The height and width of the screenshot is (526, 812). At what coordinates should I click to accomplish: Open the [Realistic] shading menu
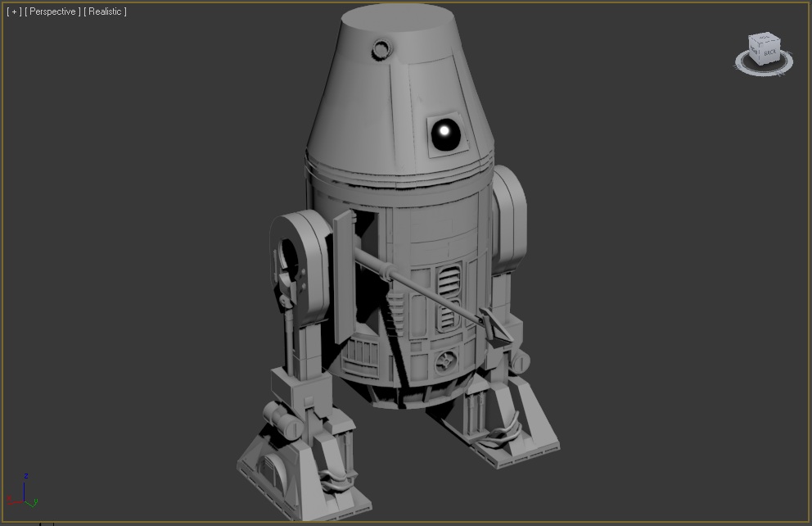103,11
